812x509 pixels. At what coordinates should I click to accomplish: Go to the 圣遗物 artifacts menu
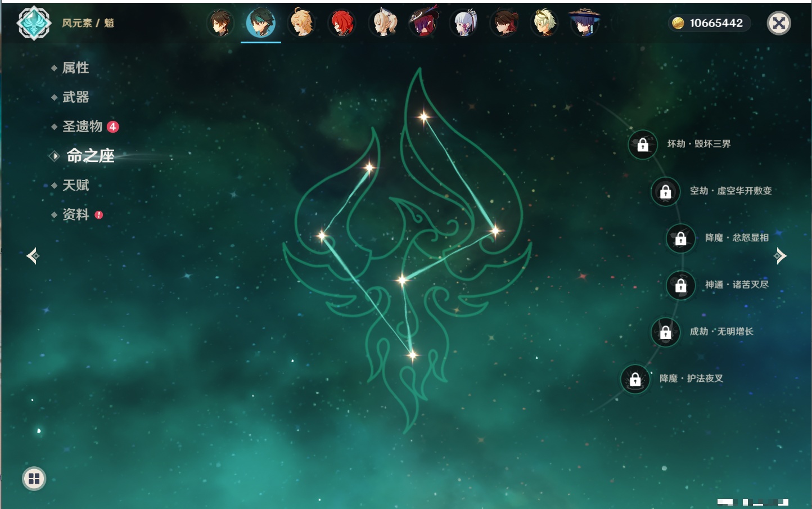83,127
